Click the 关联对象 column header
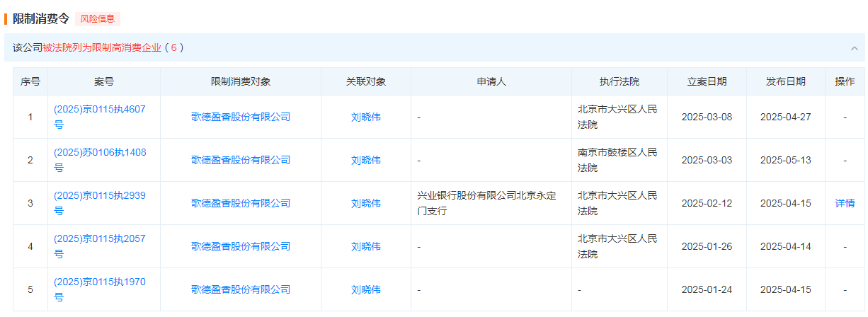 point(366,81)
